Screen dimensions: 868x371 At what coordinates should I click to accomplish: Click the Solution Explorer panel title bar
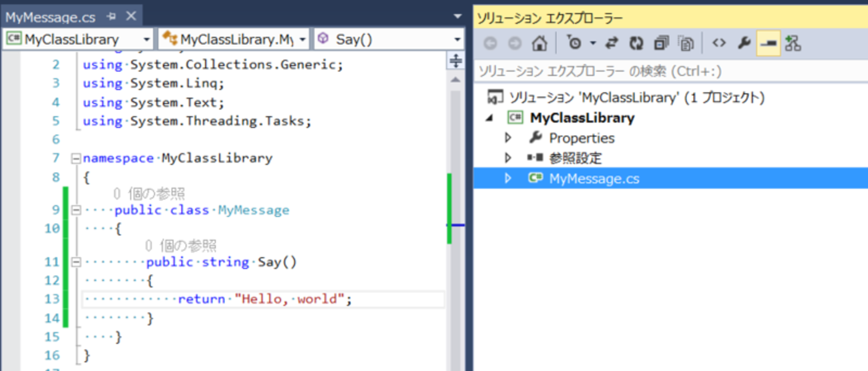click(x=671, y=18)
